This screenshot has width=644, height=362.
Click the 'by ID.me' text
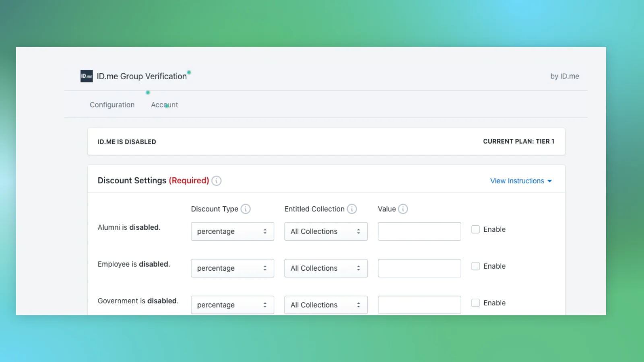click(x=564, y=76)
